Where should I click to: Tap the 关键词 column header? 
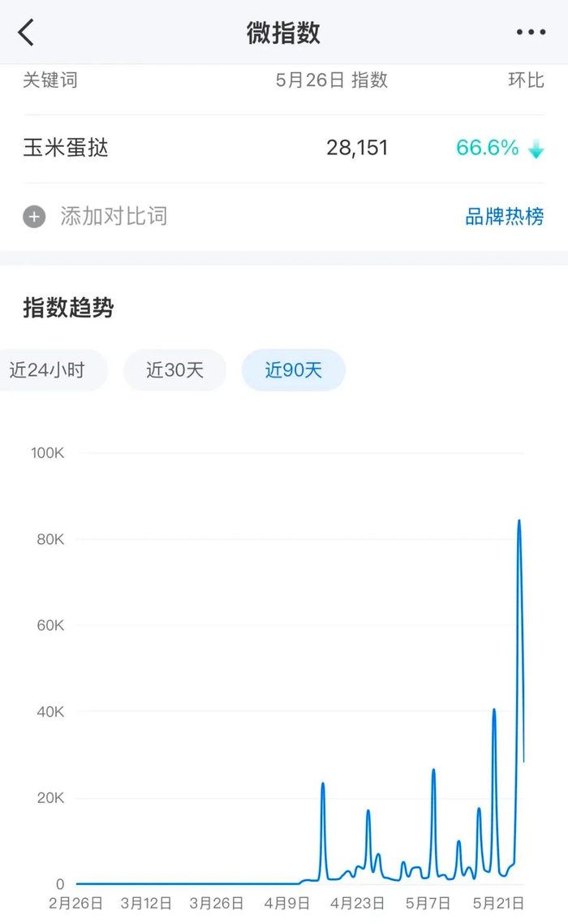[x=50, y=80]
